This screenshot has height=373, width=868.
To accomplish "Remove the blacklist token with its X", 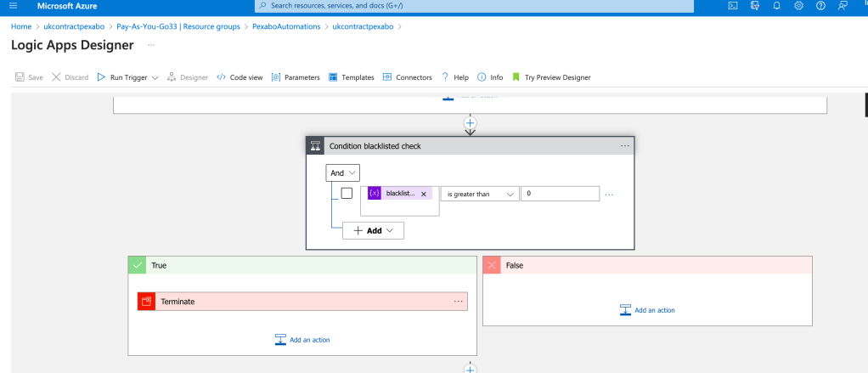I will tap(424, 194).
